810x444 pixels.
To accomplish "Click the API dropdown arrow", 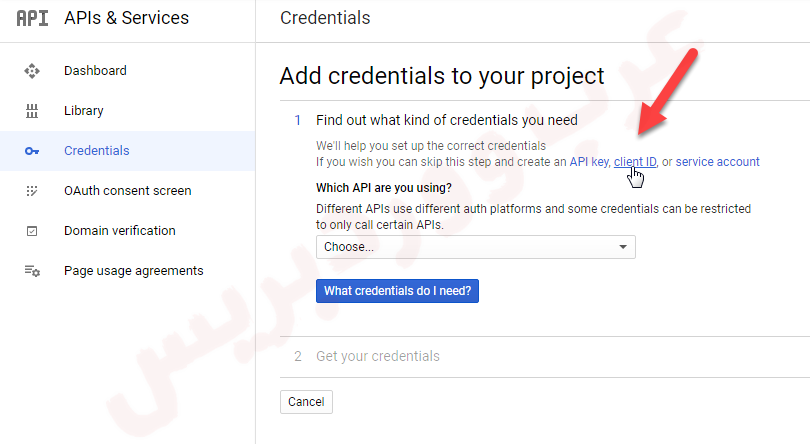I will 623,247.
